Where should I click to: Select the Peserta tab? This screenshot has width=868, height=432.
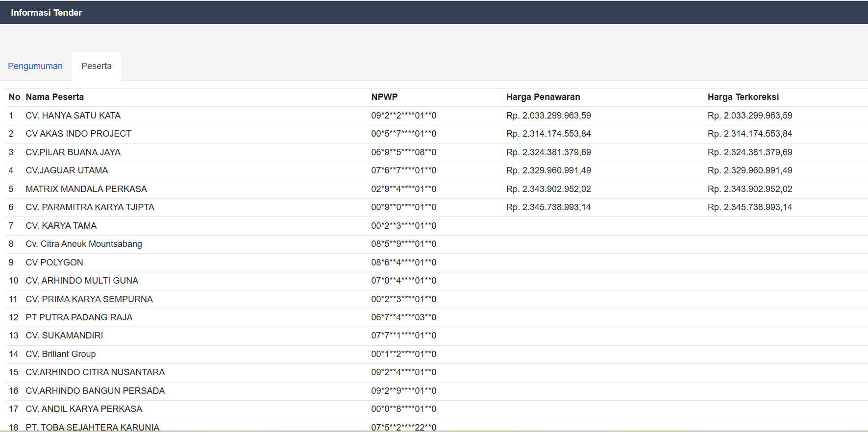pos(97,66)
